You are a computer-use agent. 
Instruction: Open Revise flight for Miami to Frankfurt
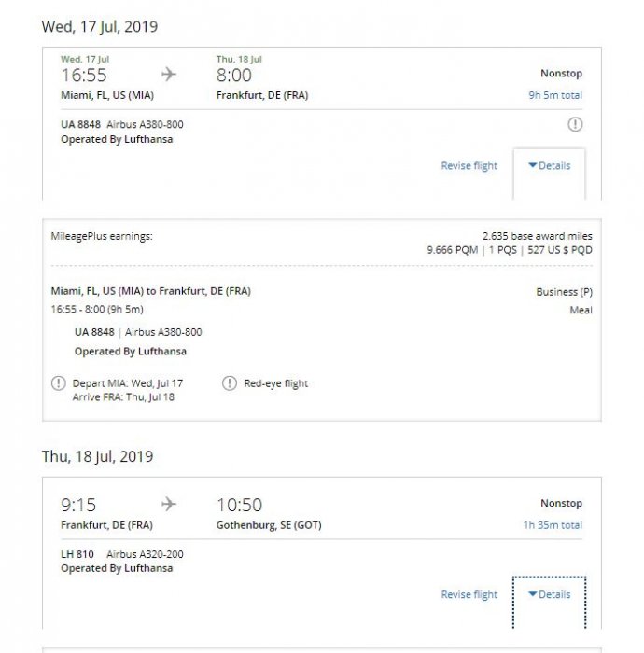[469, 166]
